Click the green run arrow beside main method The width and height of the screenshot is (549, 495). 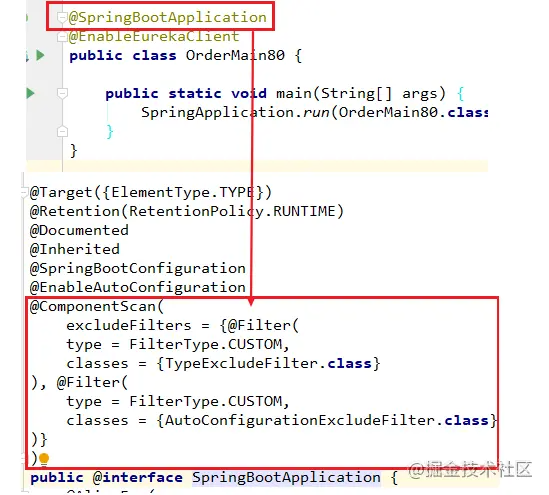click(30, 93)
